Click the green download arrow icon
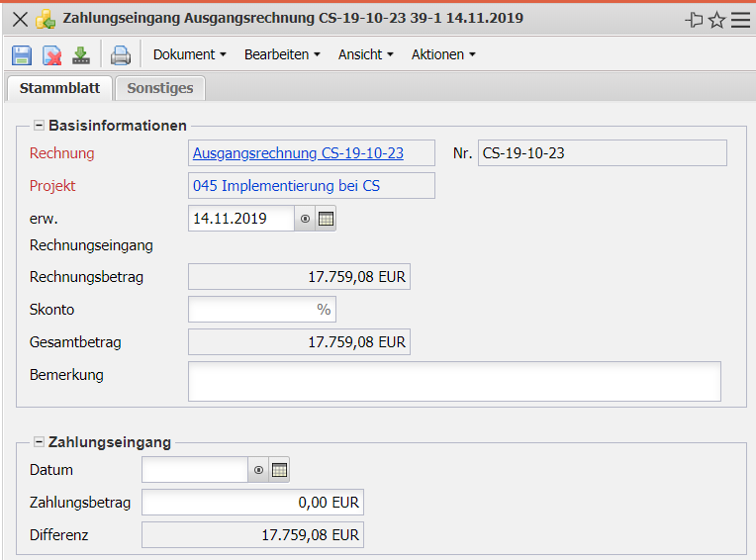Viewport: 756px width, 560px height. pos(81,55)
